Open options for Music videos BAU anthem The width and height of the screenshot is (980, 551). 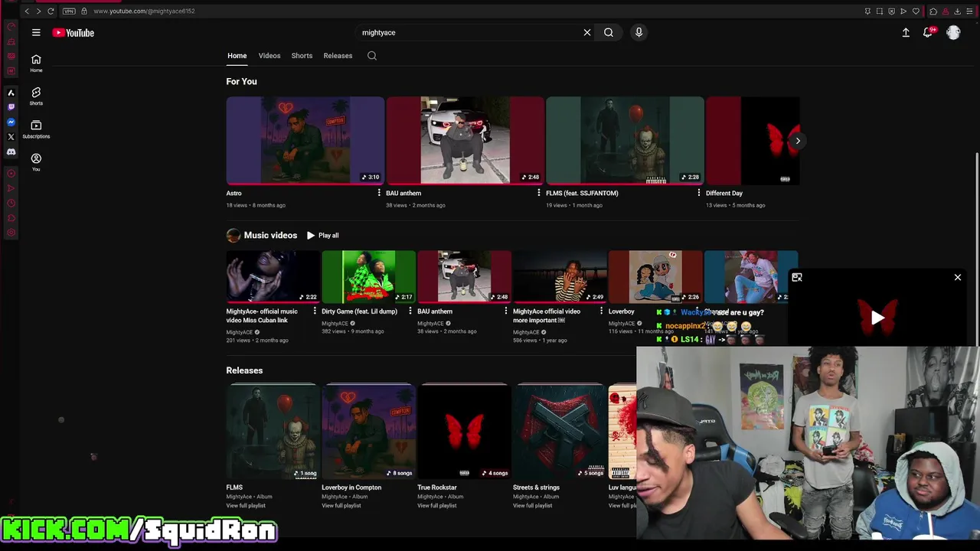click(x=506, y=311)
